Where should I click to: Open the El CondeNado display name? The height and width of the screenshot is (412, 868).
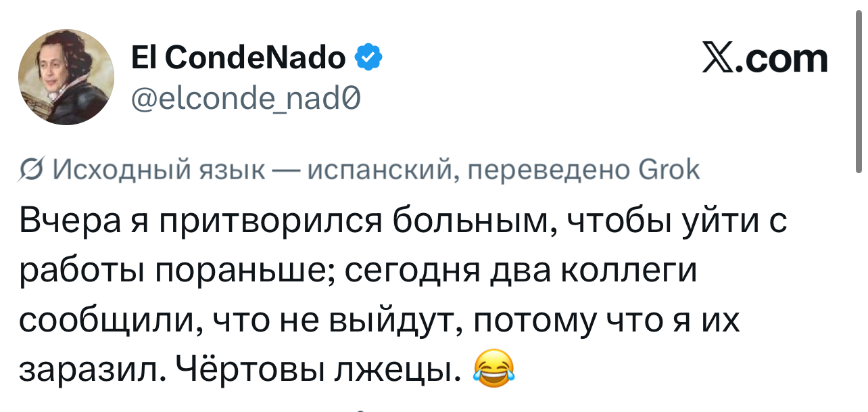(x=239, y=59)
